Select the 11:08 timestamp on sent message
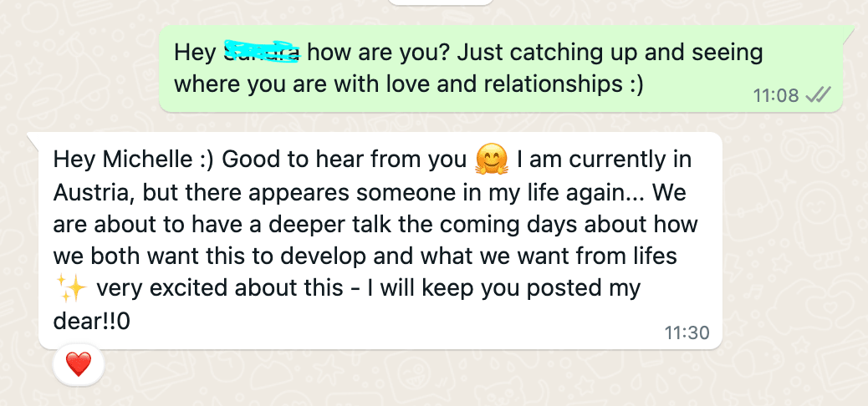The height and width of the screenshot is (406, 868). click(775, 95)
